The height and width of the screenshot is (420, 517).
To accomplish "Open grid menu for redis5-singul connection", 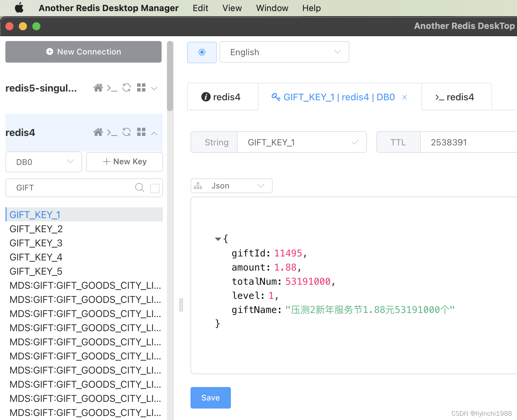I will tap(141, 87).
